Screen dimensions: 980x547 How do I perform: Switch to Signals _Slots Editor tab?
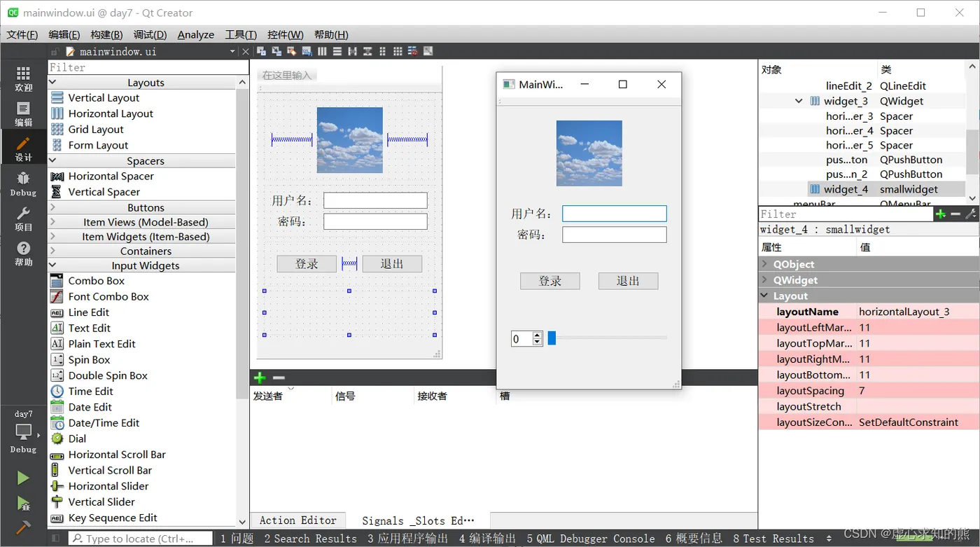[418, 520]
